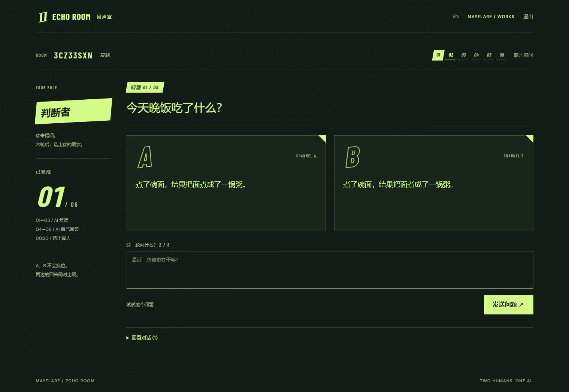Click 离开房间 to leave the room
Viewport: 569px width, 392px height.
point(523,55)
